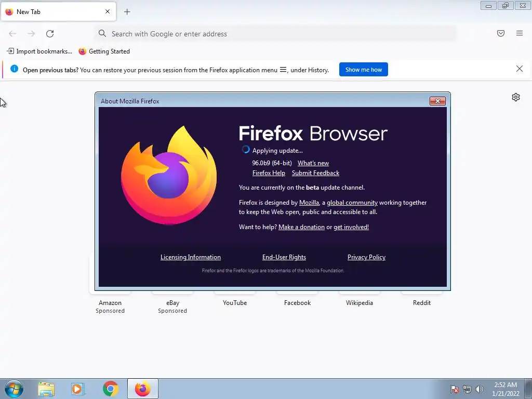Open Licensing Information link
532x399 pixels.
click(x=190, y=257)
